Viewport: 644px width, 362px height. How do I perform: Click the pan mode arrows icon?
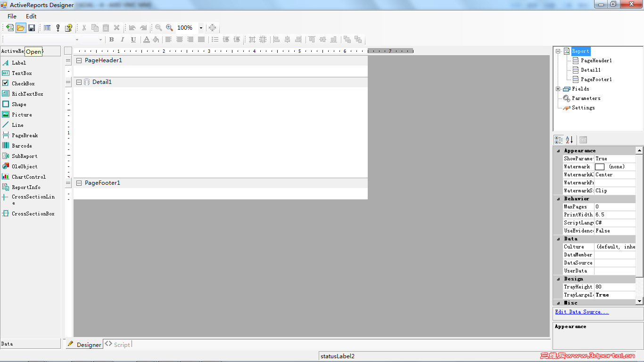212,28
